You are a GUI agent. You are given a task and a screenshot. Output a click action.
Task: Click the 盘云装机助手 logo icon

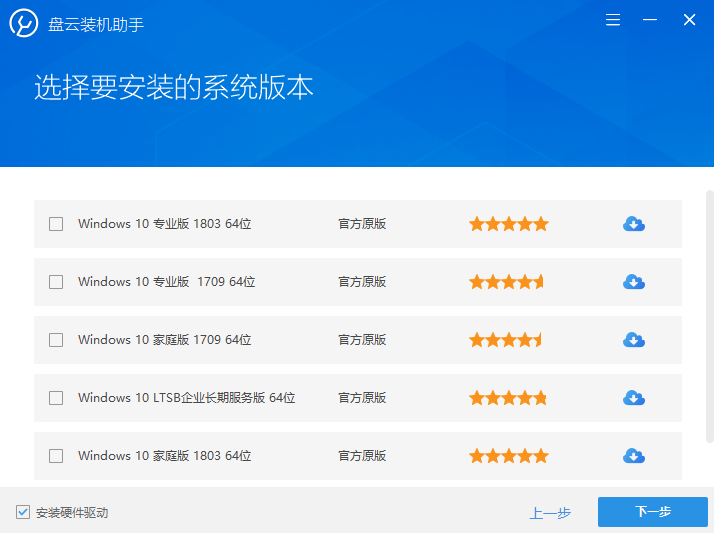pos(24,24)
